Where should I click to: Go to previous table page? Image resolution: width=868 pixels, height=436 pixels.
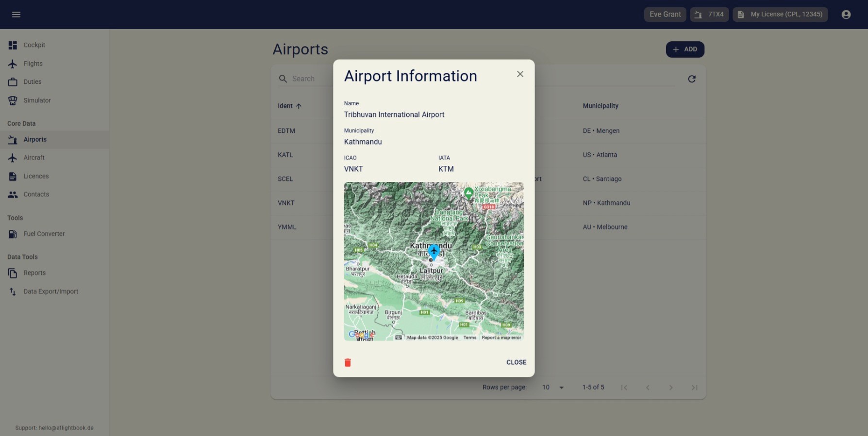pos(648,388)
